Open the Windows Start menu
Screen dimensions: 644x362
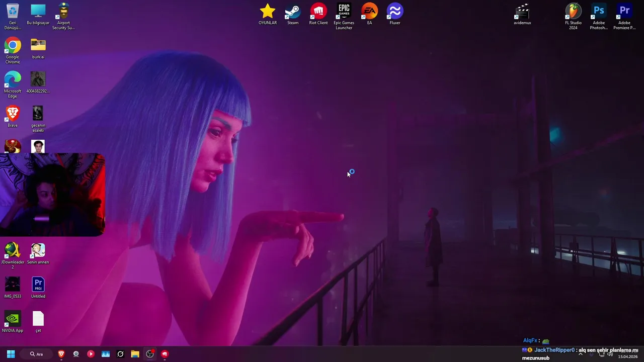11,354
